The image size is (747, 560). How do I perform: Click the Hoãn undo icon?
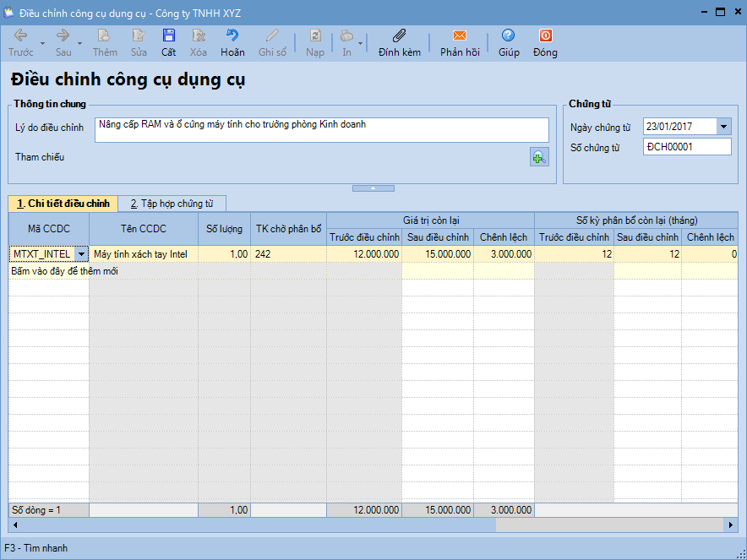coord(232,36)
